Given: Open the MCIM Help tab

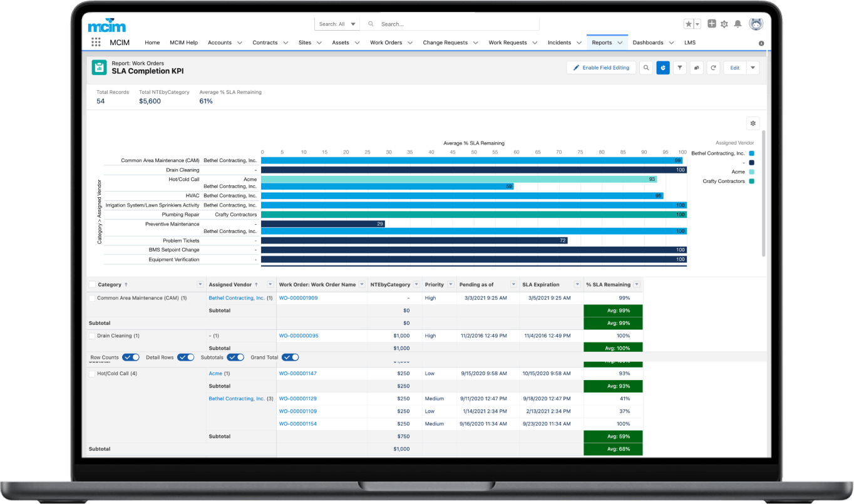Looking at the screenshot, I should [x=183, y=43].
